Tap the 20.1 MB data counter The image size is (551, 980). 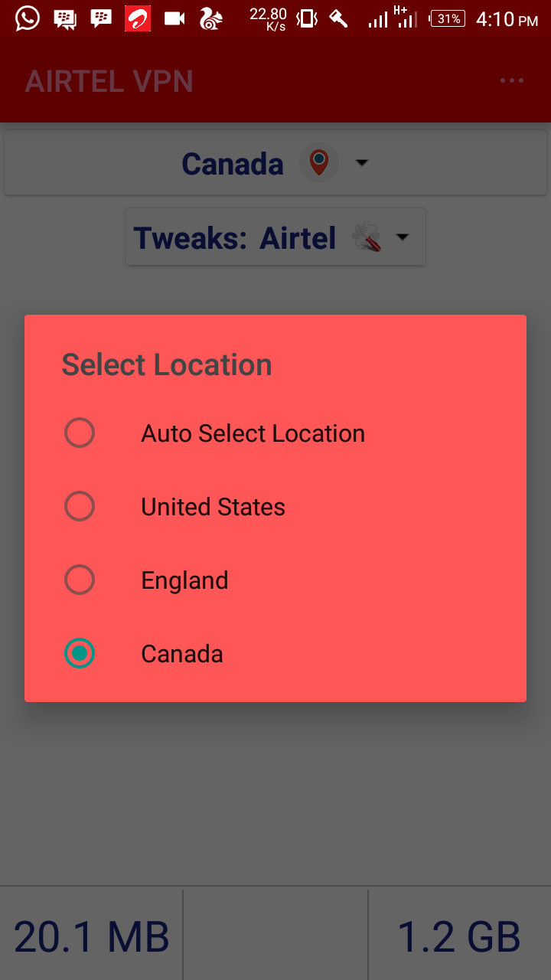(x=92, y=936)
